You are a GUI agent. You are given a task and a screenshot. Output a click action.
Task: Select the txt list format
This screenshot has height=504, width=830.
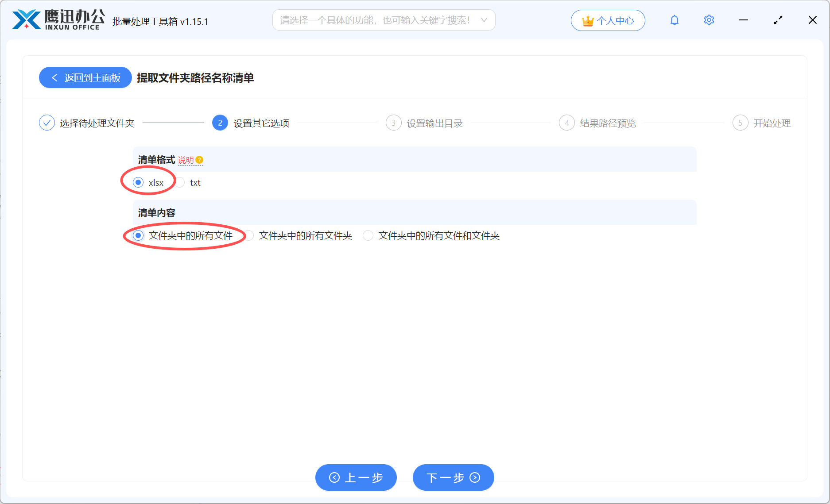[x=180, y=182]
